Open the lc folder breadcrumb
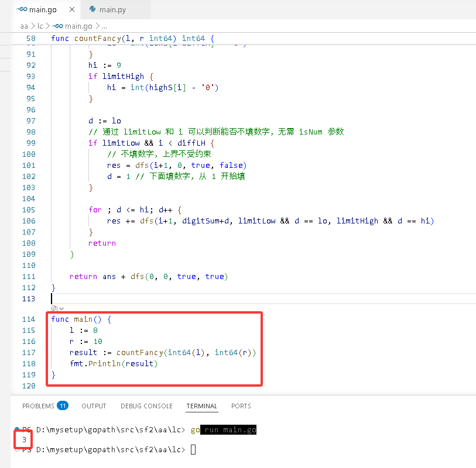Screen dimensions: 476x468 (40, 26)
